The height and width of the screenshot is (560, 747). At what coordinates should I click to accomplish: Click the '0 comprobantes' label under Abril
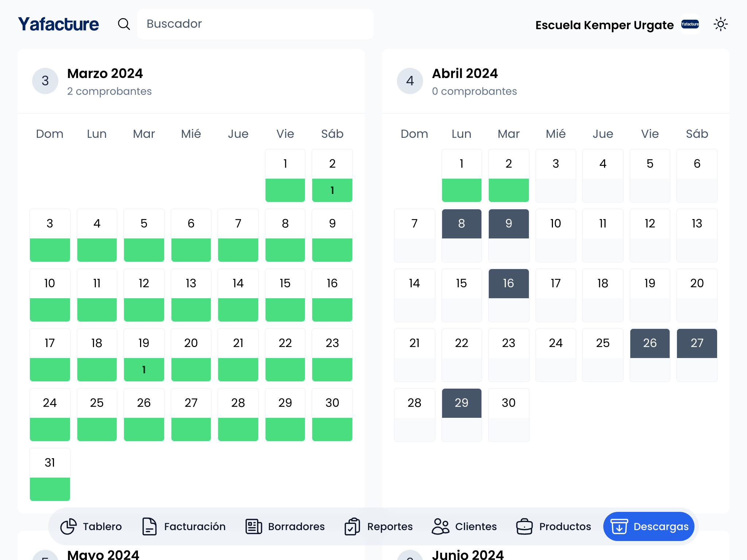coord(475,91)
